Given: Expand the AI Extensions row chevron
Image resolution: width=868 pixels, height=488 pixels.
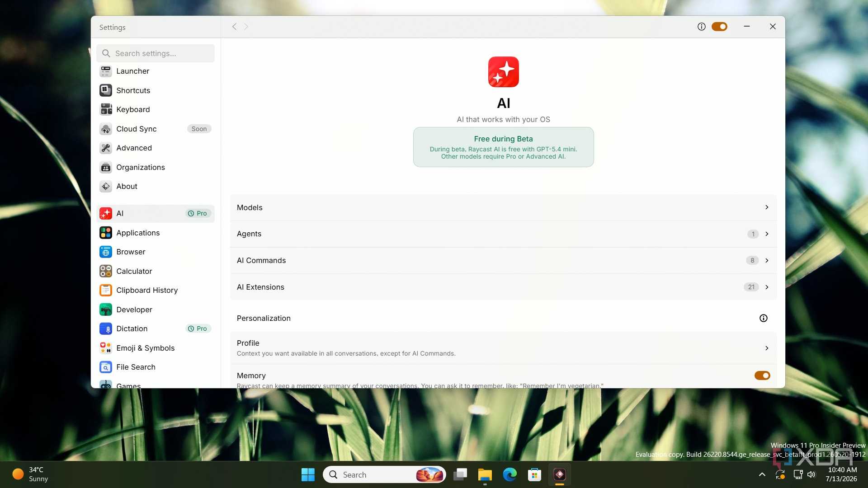Looking at the screenshot, I should (x=767, y=287).
